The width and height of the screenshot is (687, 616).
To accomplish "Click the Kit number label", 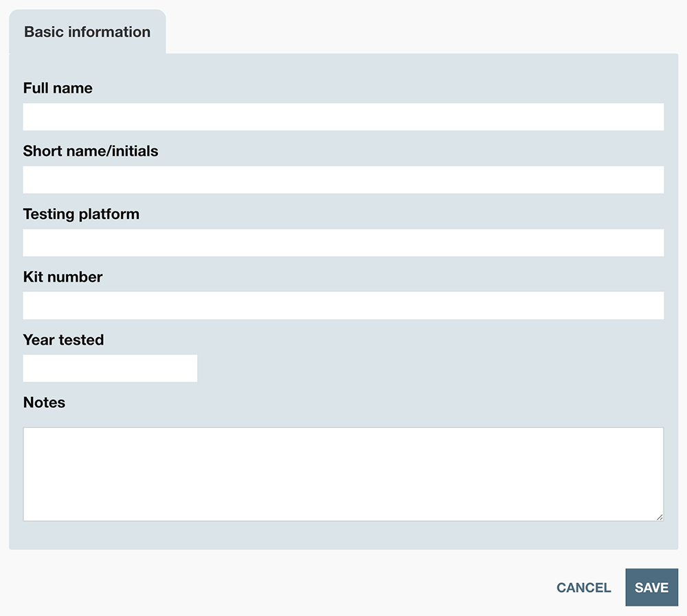I will coord(63,277).
